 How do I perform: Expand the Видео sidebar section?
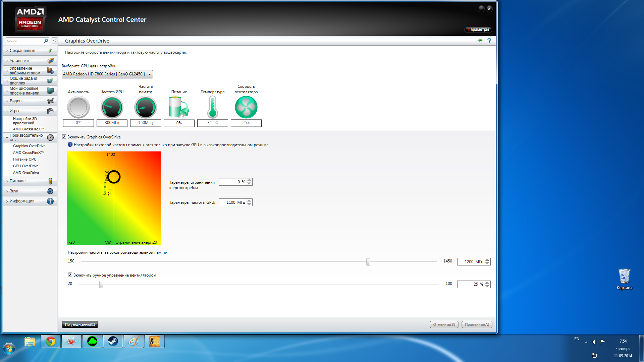[15, 101]
